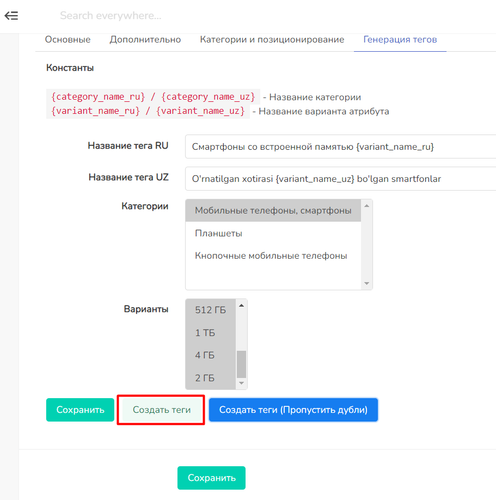Viewport: 496px width, 500px height.
Task: Choose the 2 ГБ variant
Action: (x=210, y=378)
